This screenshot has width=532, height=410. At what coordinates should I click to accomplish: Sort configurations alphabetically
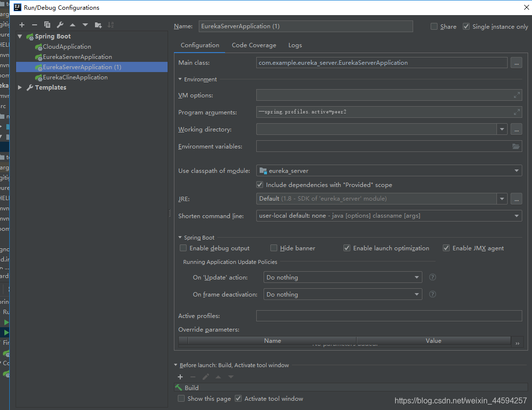click(x=111, y=25)
